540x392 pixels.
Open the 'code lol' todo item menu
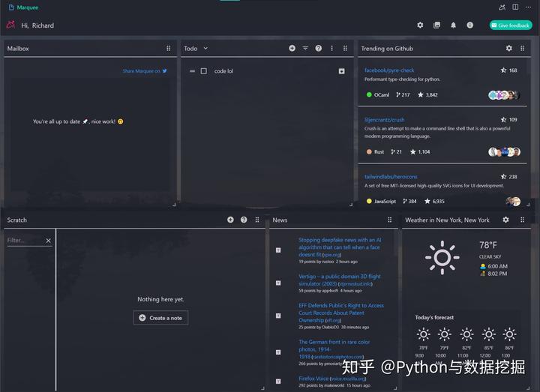pos(342,71)
